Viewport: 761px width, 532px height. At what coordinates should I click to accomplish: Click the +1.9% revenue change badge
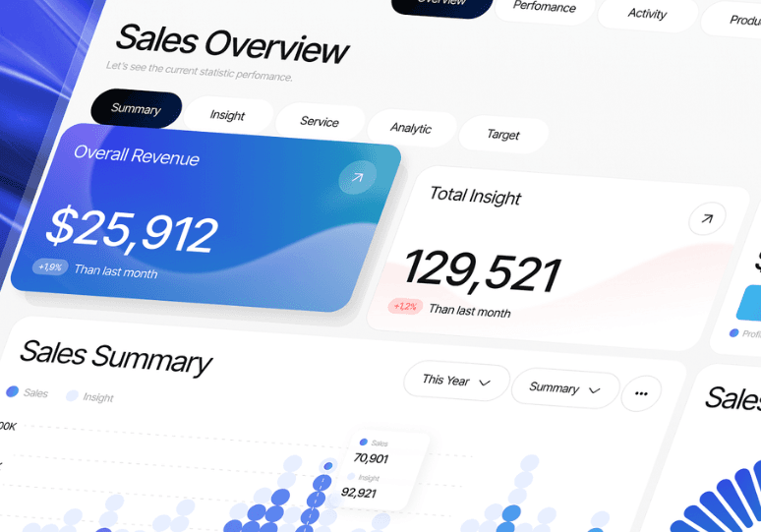pyautogui.click(x=49, y=266)
